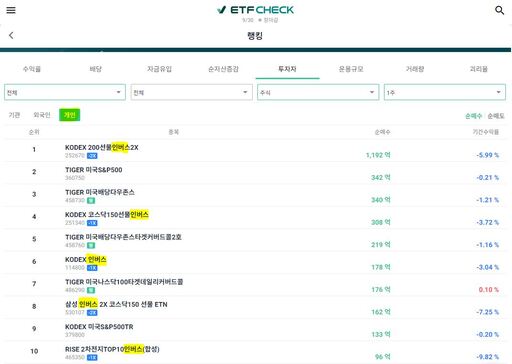Click the 종목 column header
This screenshot has height=364, width=512.
pos(173,132)
